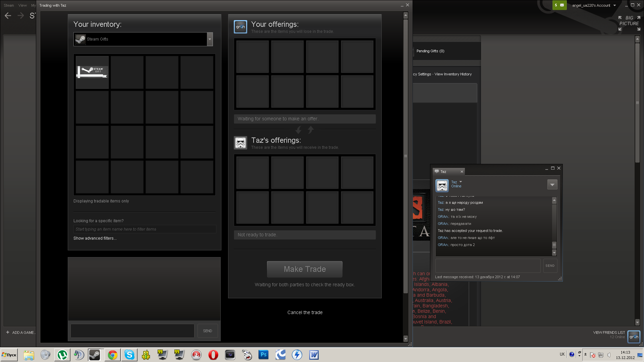Image resolution: width=644 pixels, height=362 pixels.
Task: Click Taz's avatar in the chat window
Action: 442,185
